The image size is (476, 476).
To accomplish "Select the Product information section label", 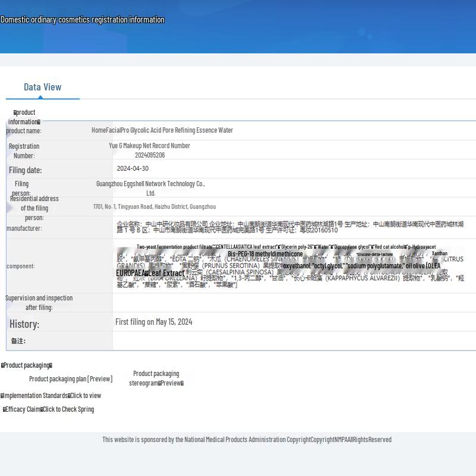I will pos(24,117).
